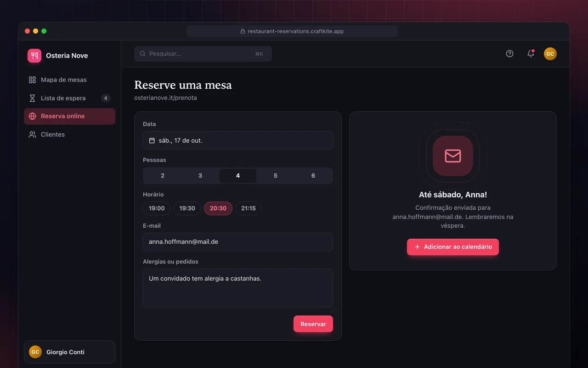Click the calendar icon in the Data field
This screenshot has width=588, height=368.
[x=152, y=140]
